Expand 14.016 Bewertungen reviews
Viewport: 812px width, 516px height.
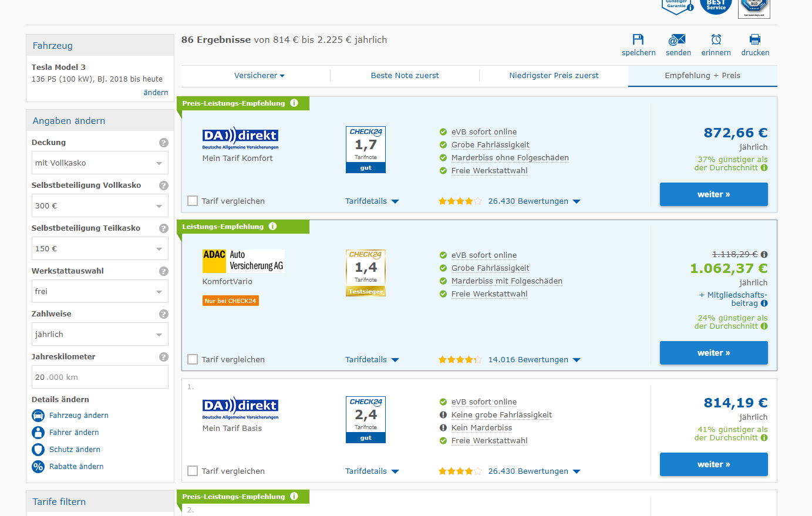(x=534, y=360)
